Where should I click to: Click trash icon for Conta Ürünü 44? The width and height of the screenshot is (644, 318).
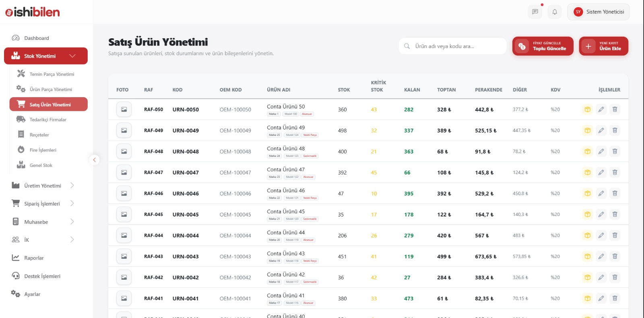[x=615, y=235]
